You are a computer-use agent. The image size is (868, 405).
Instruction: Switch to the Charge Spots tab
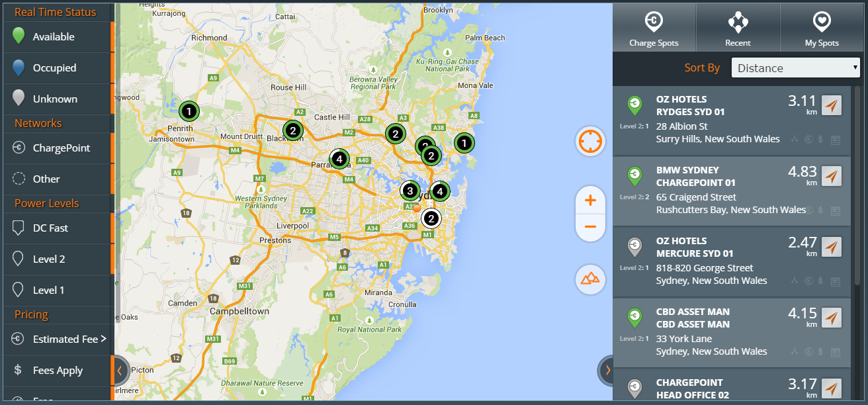[654, 28]
